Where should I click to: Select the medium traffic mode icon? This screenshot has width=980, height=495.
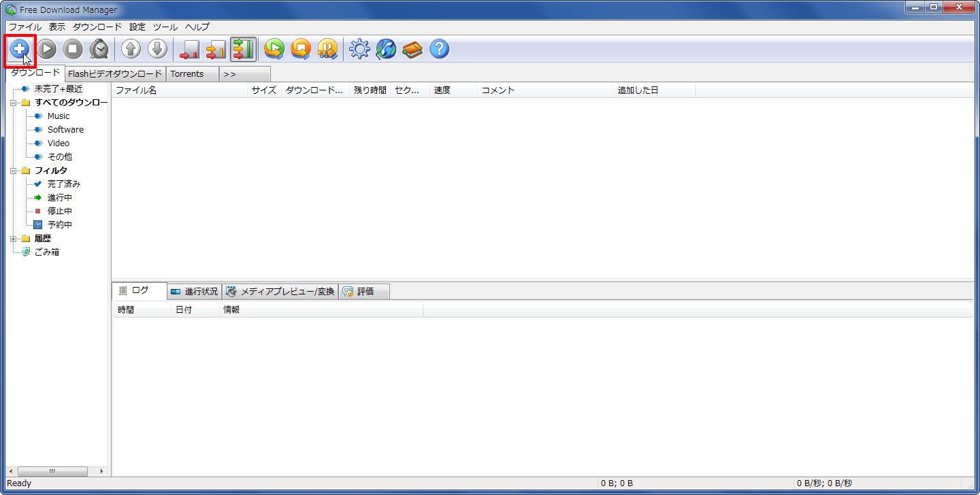[216, 49]
